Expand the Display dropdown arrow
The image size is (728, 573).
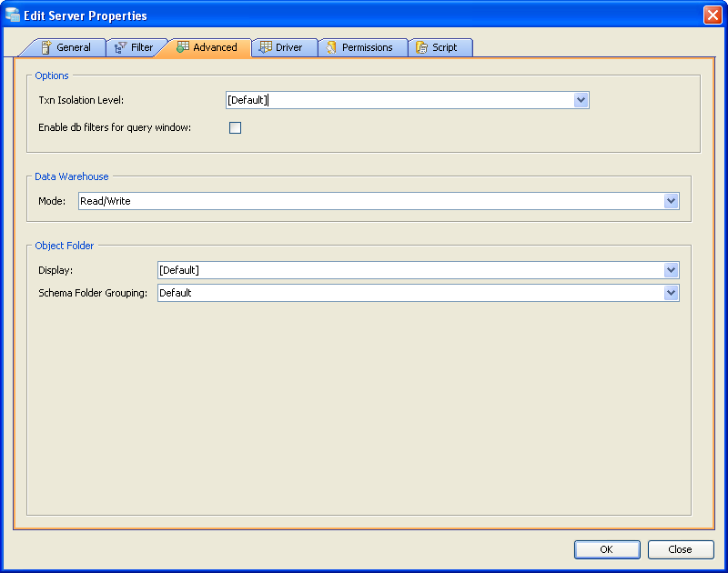(x=671, y=270)
